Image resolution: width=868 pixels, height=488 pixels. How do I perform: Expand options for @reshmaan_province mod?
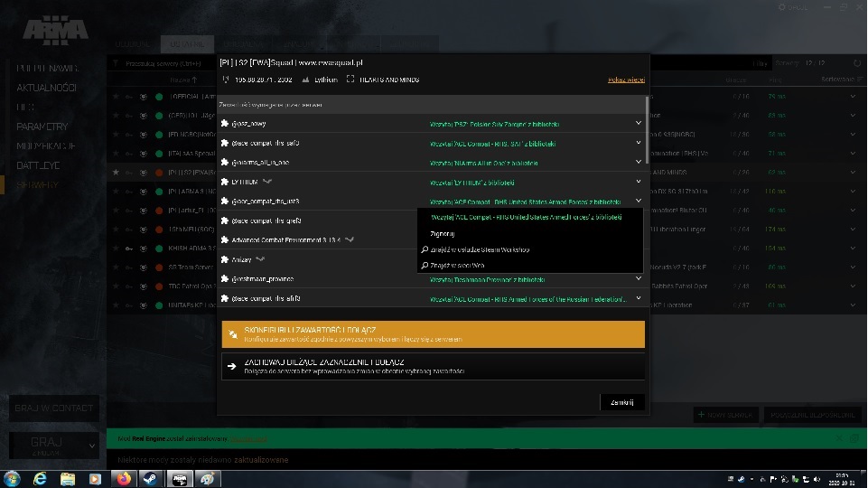(639, 278)
